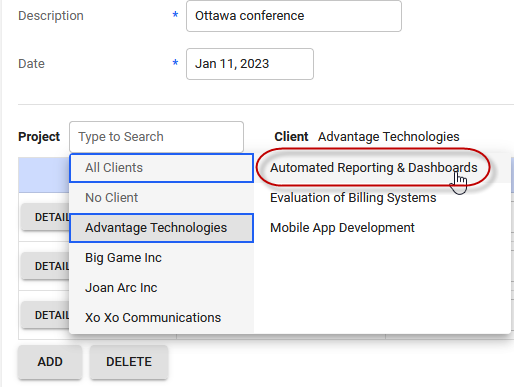Click the ADD button
Screen dimensions: 514x387
coord(50,362)
